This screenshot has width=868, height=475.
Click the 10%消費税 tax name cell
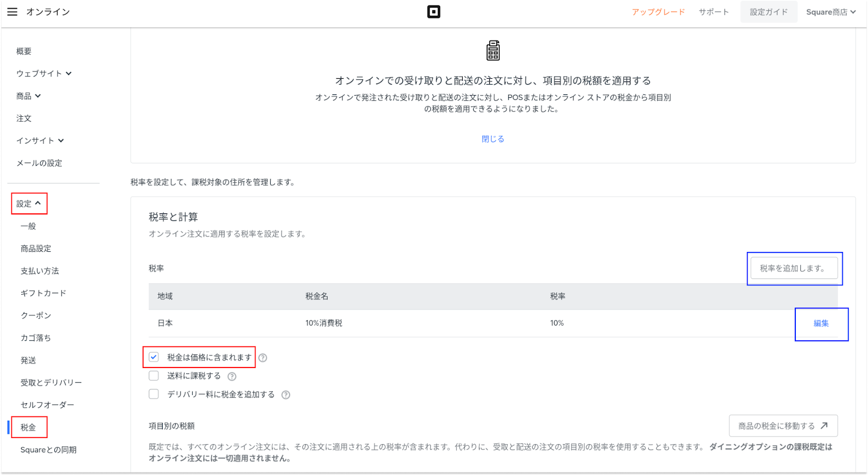(x=324, y=323)
